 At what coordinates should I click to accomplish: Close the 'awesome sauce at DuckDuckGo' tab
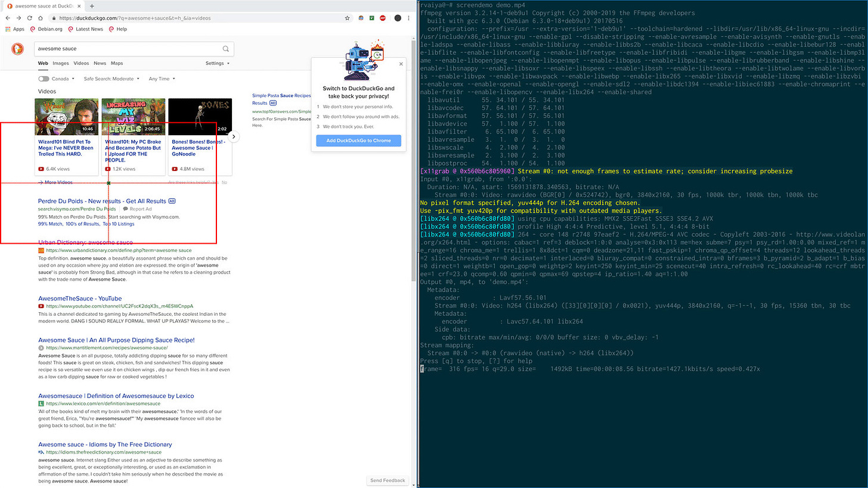tap(79, 5)
